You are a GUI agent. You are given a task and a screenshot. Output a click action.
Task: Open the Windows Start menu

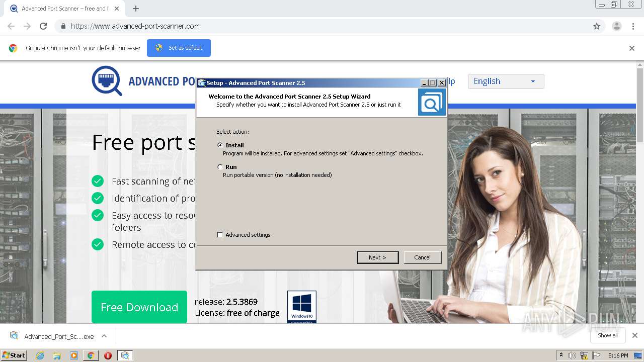[x=14, y=355]
